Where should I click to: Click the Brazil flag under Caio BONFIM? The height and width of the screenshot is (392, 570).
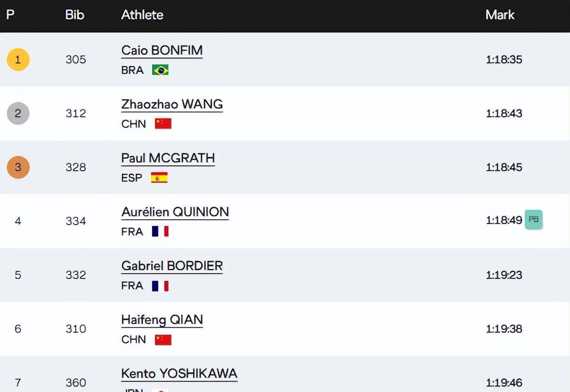click(x=160, y=70)
